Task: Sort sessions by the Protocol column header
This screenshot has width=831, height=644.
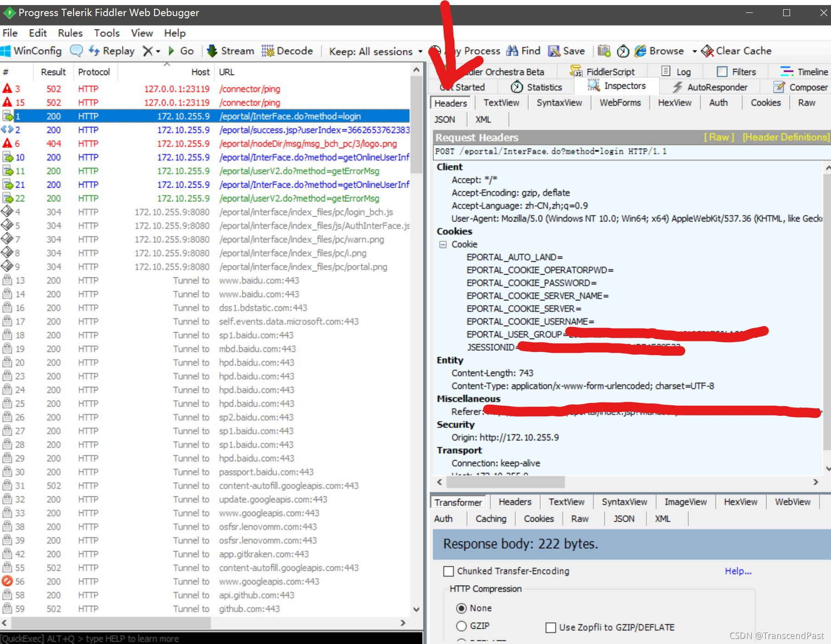Action: click(x=94, y=72)
